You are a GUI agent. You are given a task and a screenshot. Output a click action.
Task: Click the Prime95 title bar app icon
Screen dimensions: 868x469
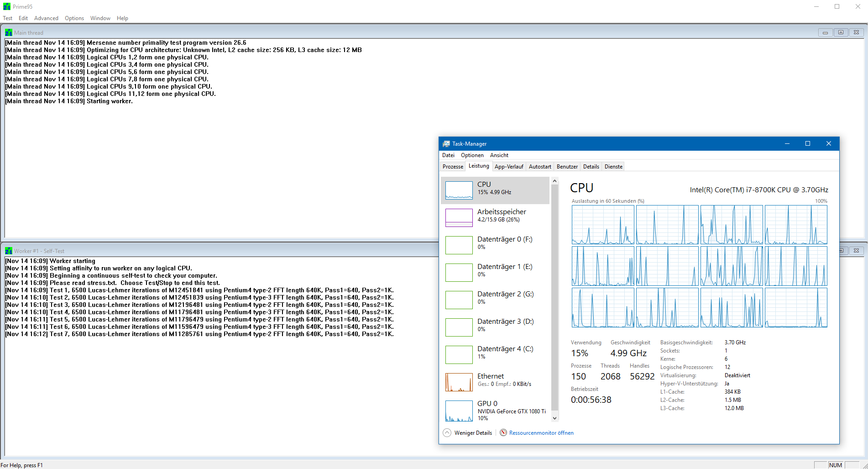click(x=6, y=6)
